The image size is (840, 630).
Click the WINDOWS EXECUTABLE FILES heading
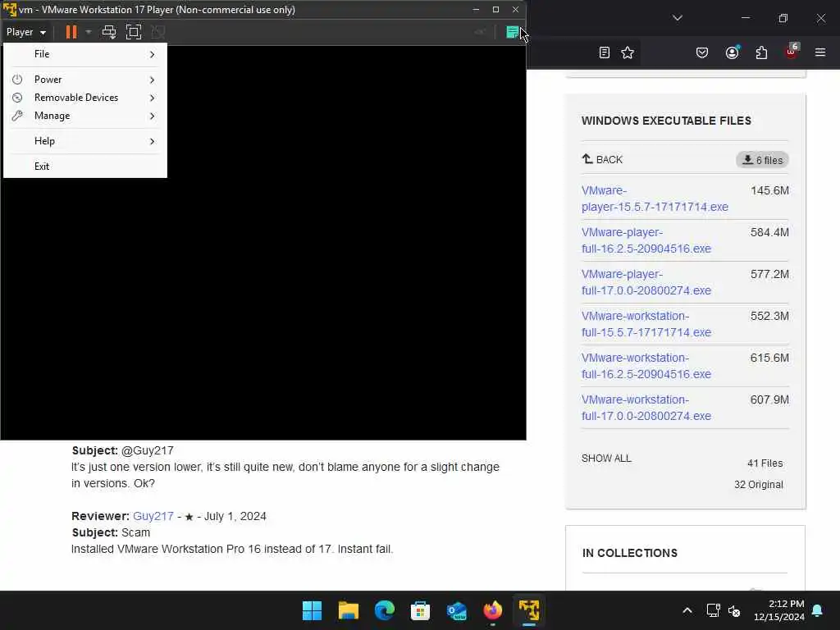coord(666,121)
